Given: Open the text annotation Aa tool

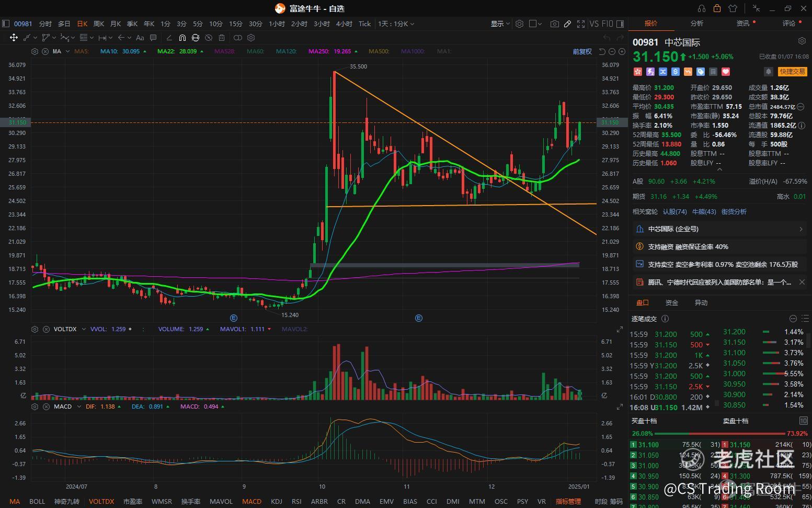Looking at the screenshot, I should click(x=140, y=38).
